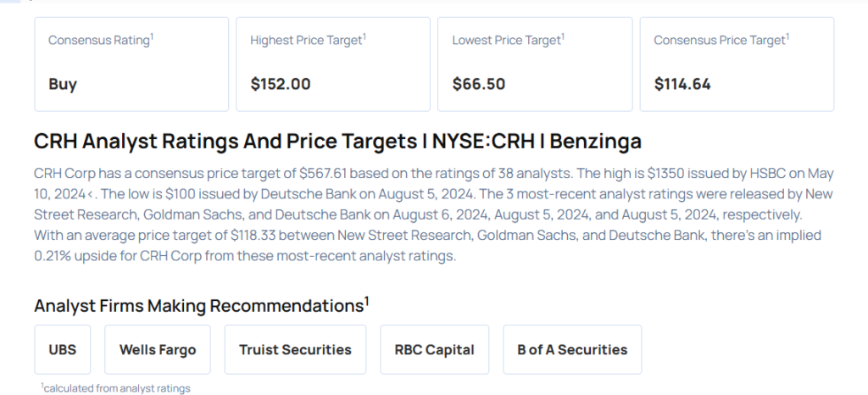Viewport: 868px width, 395px height.
Task: Click the Analyst Firms Making Recommendations heading
Action: pyautogui.click(x=198, y=305)
